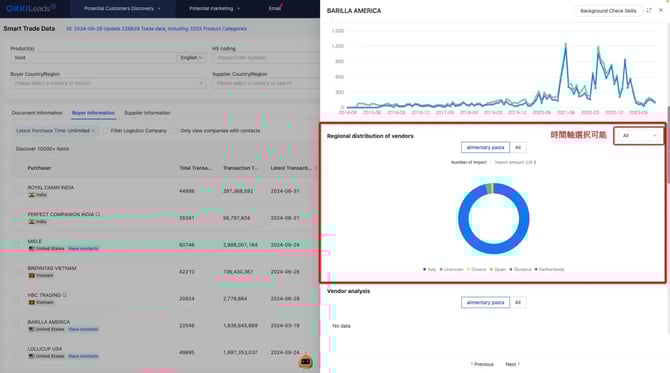Click search icon beside PERFECT COMPANION INDIA
670x373 pixels.
pos(98,214)
